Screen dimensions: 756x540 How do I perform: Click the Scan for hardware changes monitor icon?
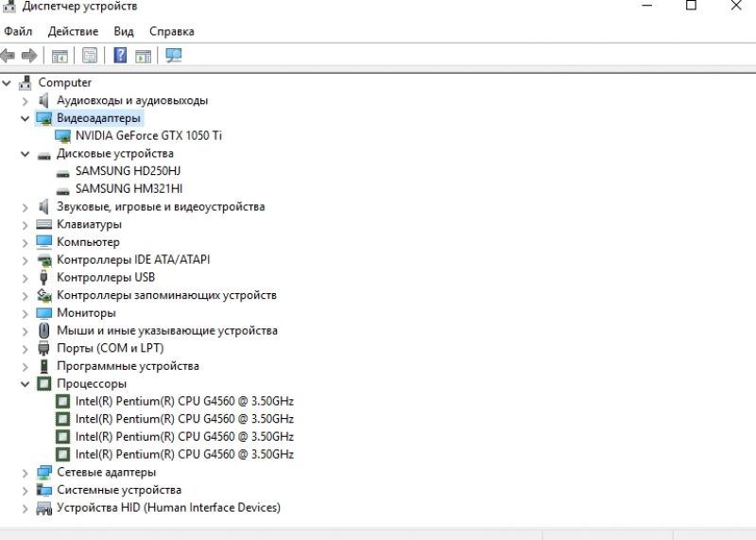pos(174,56)
